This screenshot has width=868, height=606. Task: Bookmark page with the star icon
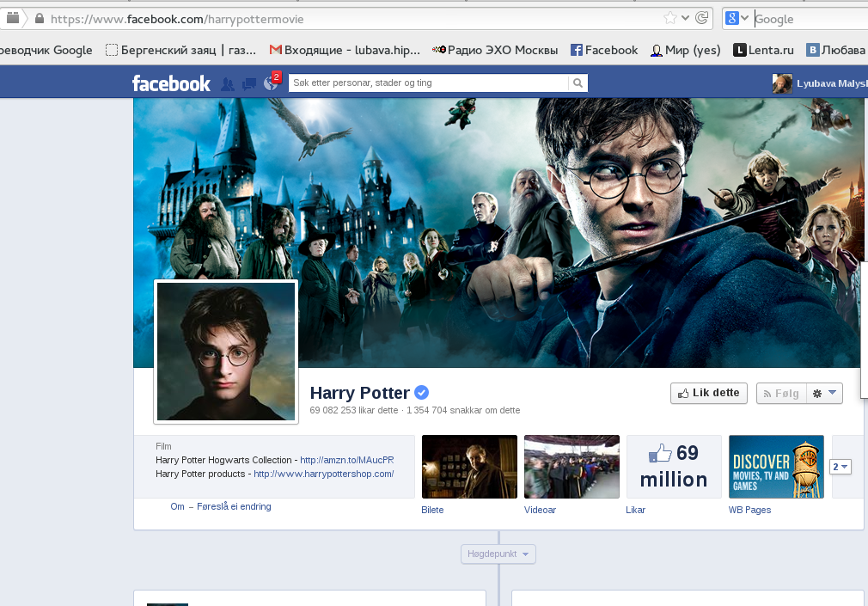click(669, 18)
